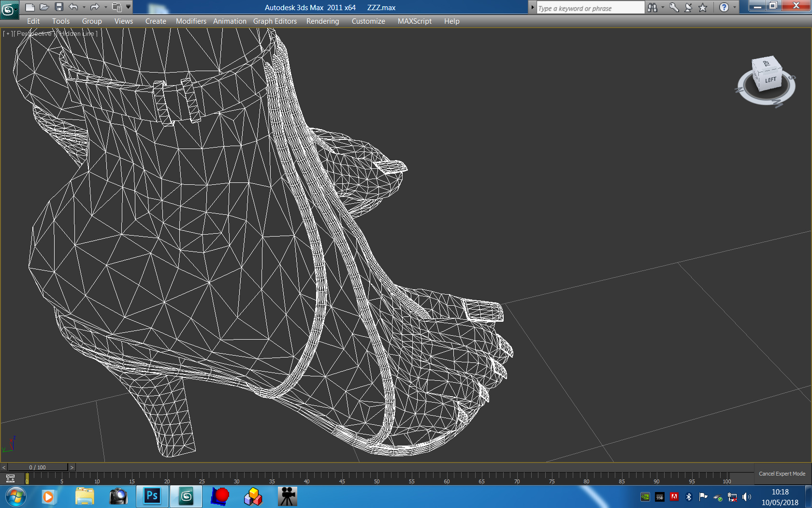Expand the Quick Access Toolbar customize dropdown
Screen dimensions: 812x508
(x=129, y=7)
